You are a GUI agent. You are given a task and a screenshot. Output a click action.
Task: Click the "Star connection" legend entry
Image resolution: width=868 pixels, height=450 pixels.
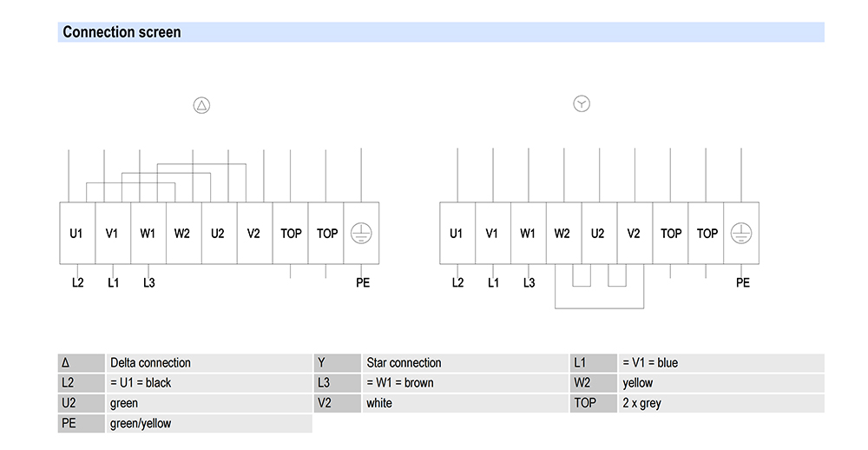[404, 363]
